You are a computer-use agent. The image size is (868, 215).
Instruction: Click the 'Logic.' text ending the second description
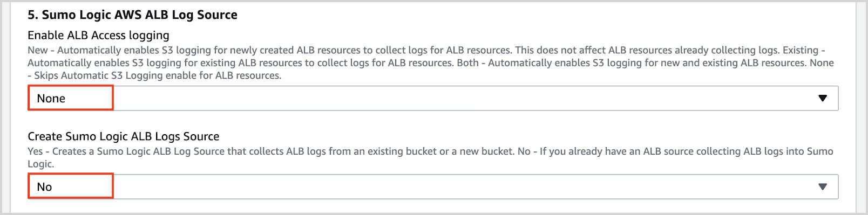[x=41, y=164]
